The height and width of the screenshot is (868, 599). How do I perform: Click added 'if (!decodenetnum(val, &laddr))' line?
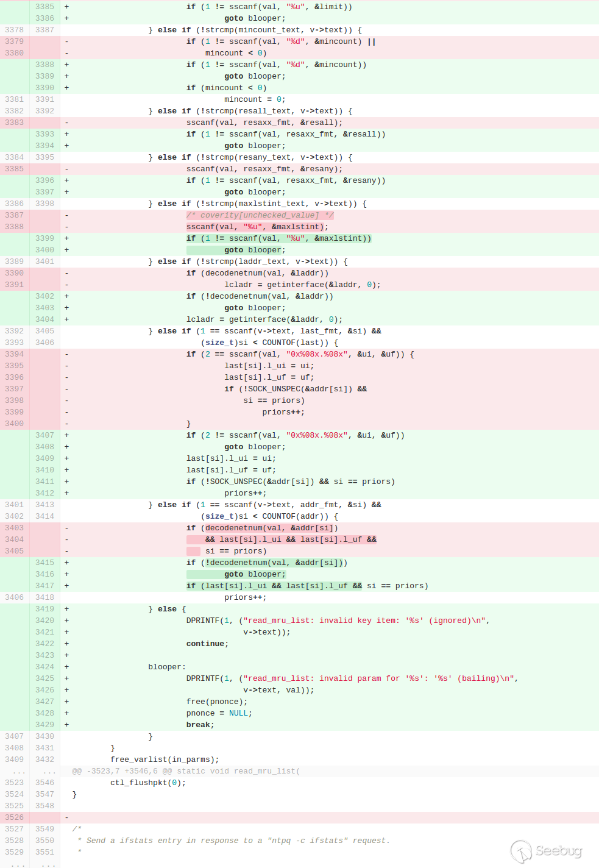[260, 296]
